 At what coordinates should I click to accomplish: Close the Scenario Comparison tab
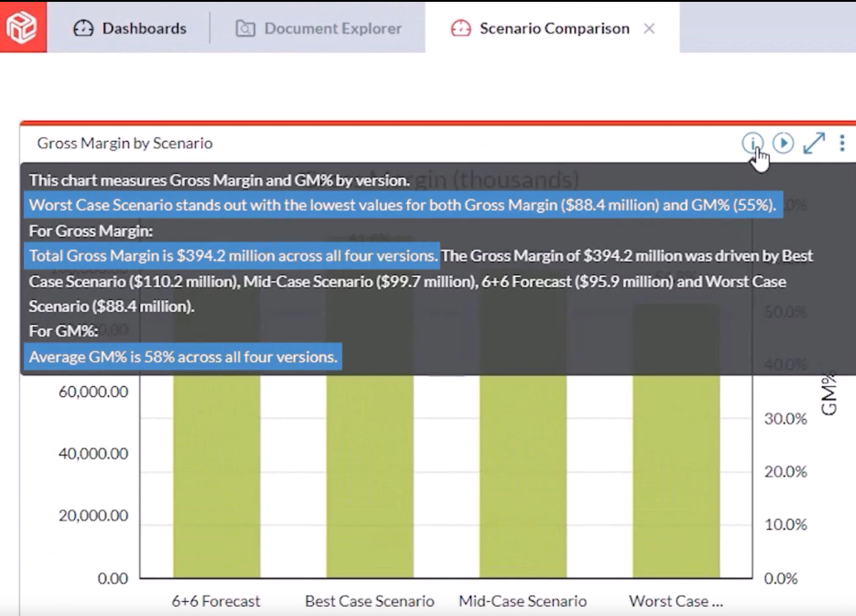650,28
